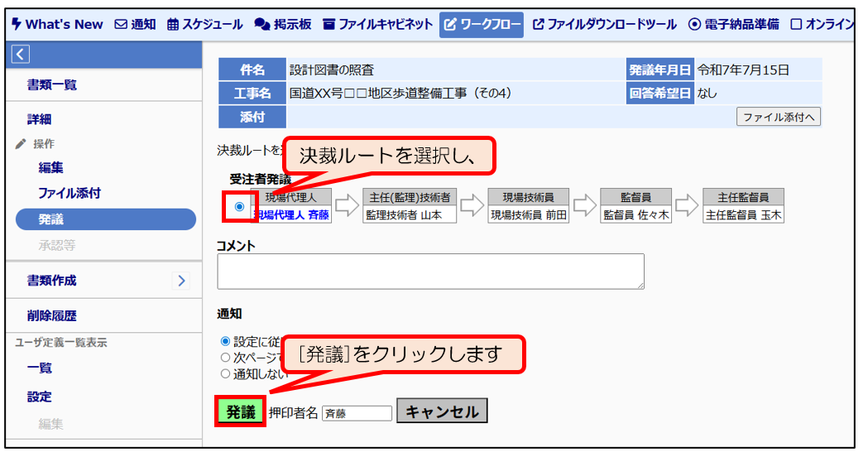Open ファイルキャビネット cabinet icon

(x=329, y=25)
